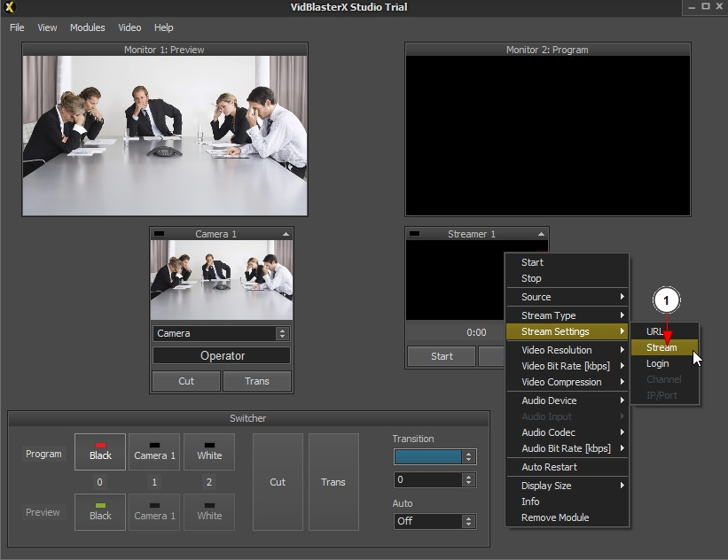The image size is (728, 560).
Task: Choose Start in the Streamer context menu
Action: (567, 262)
